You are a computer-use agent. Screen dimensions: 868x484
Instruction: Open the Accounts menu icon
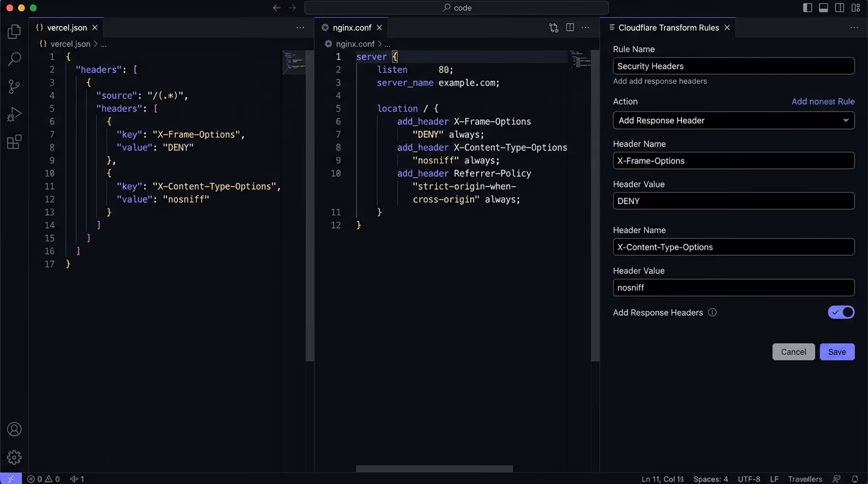click(x=14, y=430)
